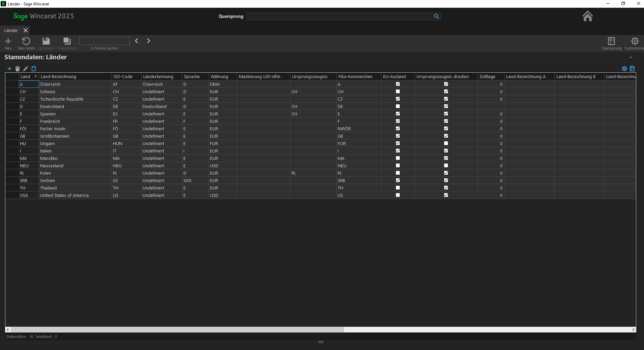Viewport: 644px width, 350px height.
Task: Reload data with Neu laden icon
Action: [26, 41]
